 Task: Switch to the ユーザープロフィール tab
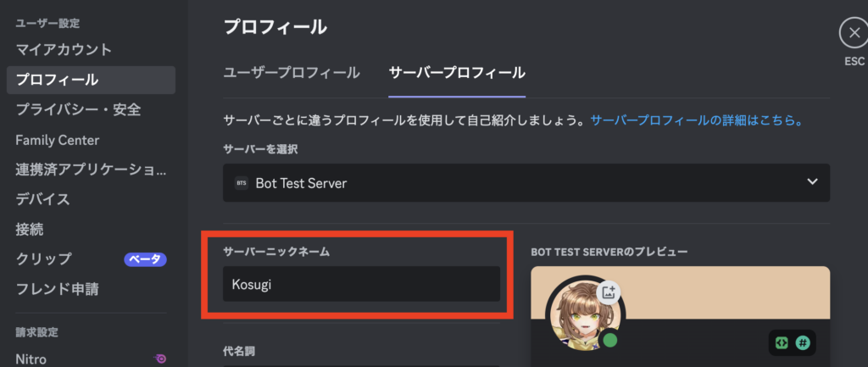coord(292,73)
